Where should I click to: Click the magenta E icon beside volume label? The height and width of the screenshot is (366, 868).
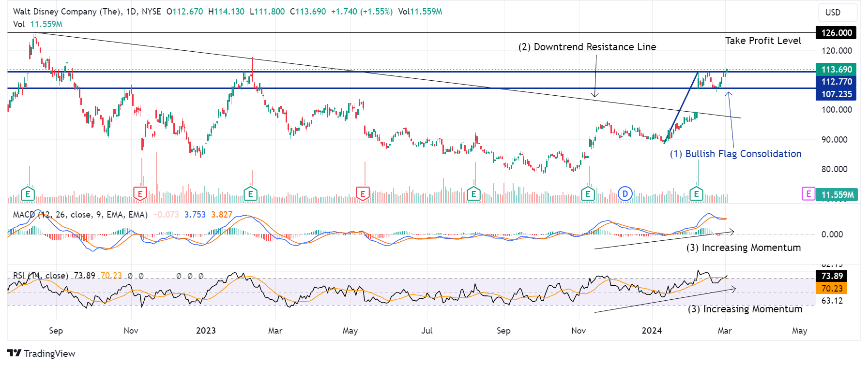point(808,194)
